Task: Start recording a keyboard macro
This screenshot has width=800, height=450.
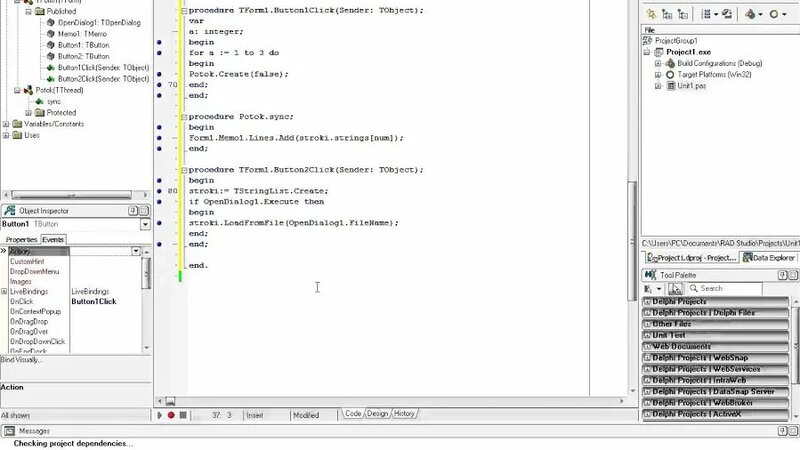Action: click(x=171, y=415)
